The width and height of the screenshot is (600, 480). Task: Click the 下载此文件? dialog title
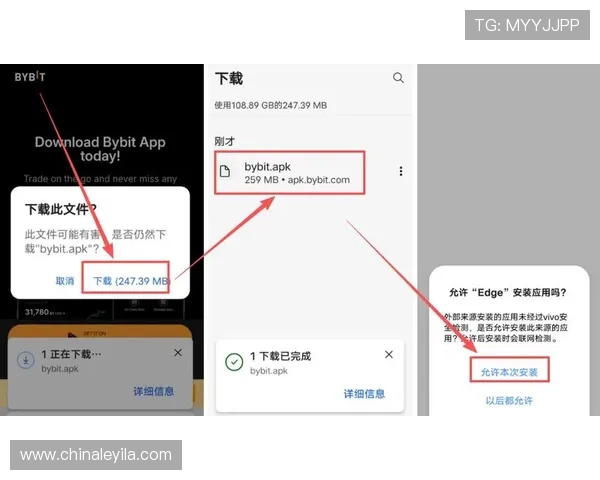coord(61,209)
